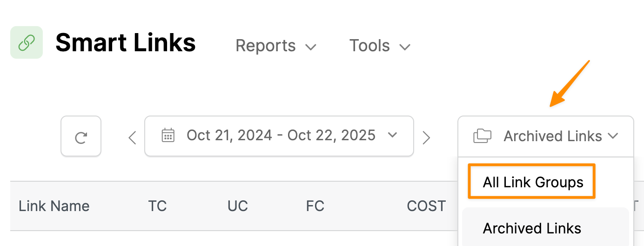
Task: Sort by the COST column header
Action: (426, 206)
